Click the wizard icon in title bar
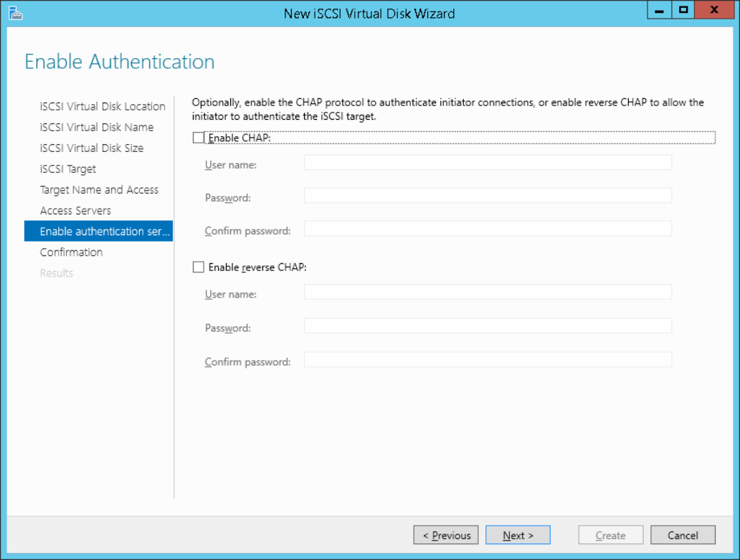The image size is (740, 560). (12, 12)
